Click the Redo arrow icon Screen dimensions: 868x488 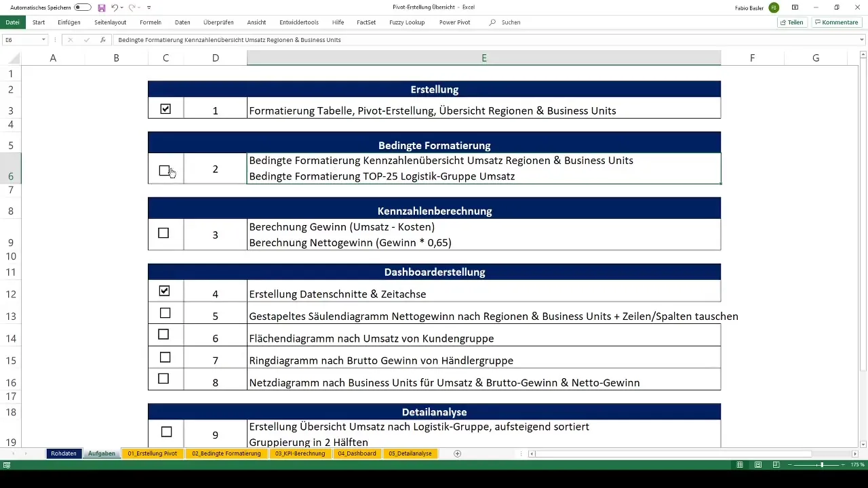(132, 7)
